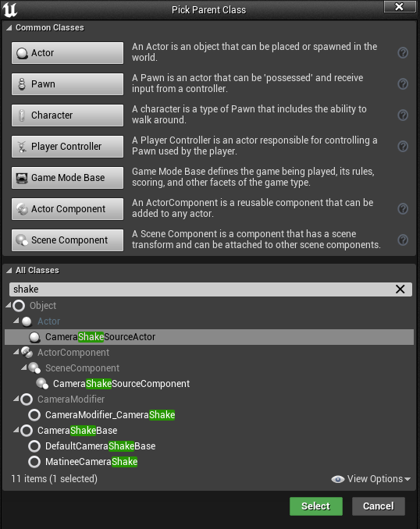Screen dimensions: 420x529
Task: Collapse the Common Classes section
Action: coord(9,27)
